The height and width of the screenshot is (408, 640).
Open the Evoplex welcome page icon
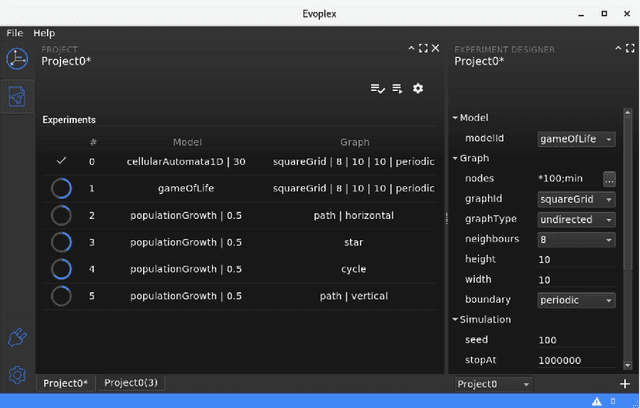click(x=17, y=59)
